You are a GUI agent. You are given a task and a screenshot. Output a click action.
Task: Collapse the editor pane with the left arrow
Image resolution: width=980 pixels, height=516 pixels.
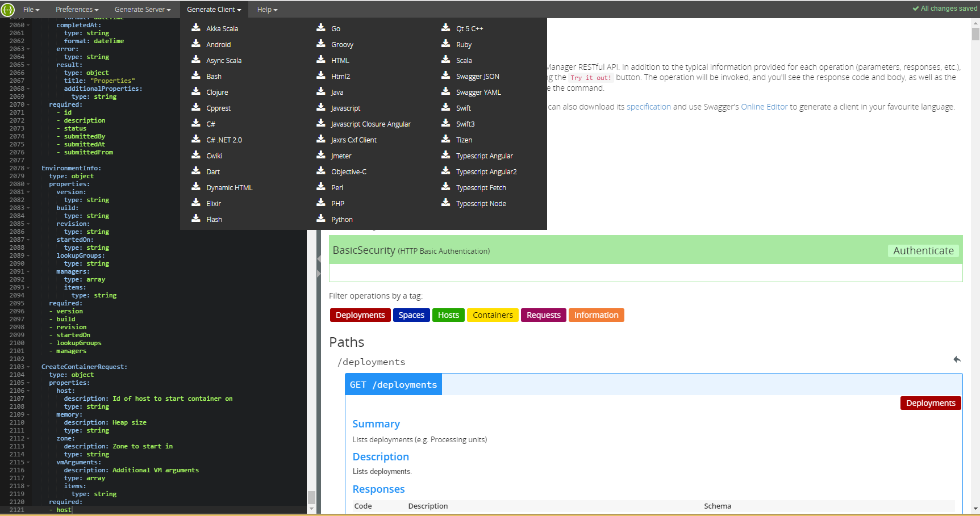point(319,259)
